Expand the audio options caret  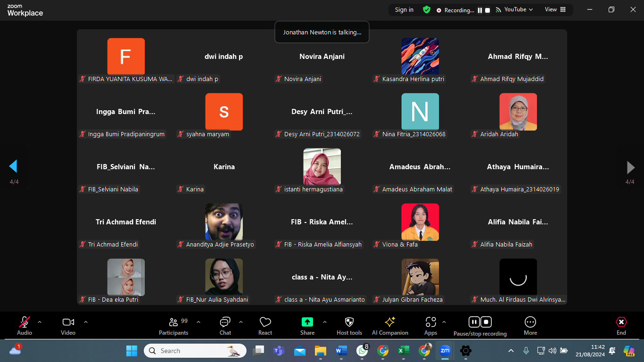[40, 322]
